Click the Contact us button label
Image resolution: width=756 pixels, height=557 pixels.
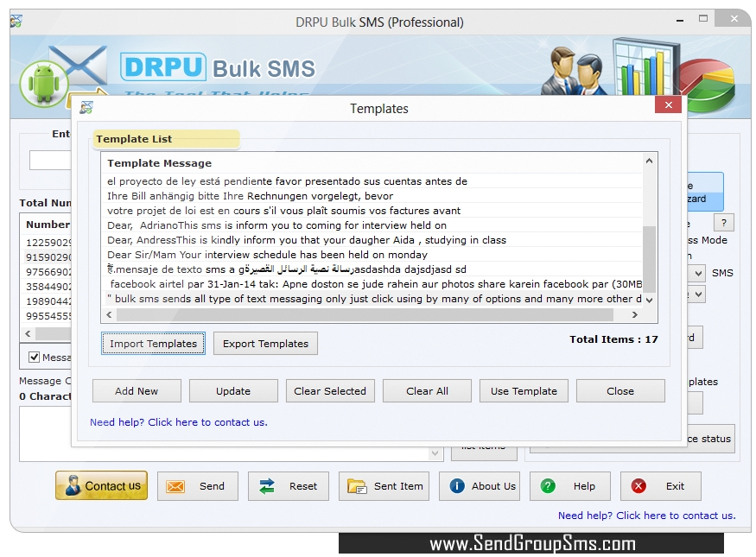click(x=113, y=486)
